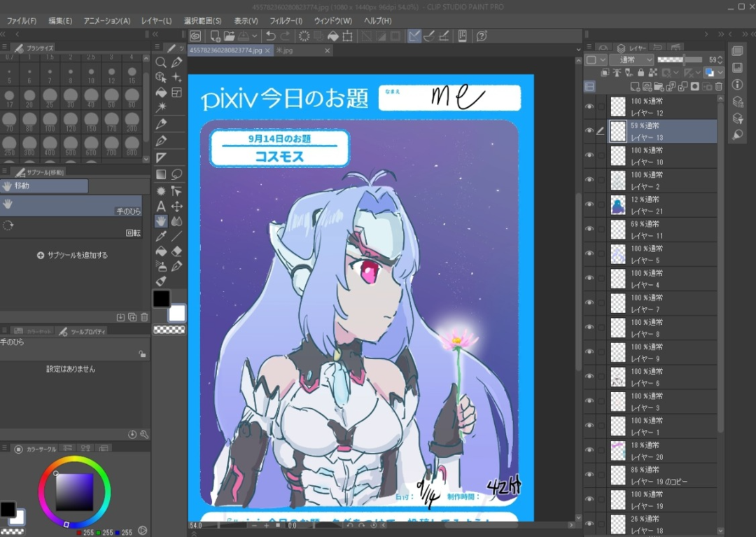Click the layer opacity slider
756x537 pixels.
(680, 60)
